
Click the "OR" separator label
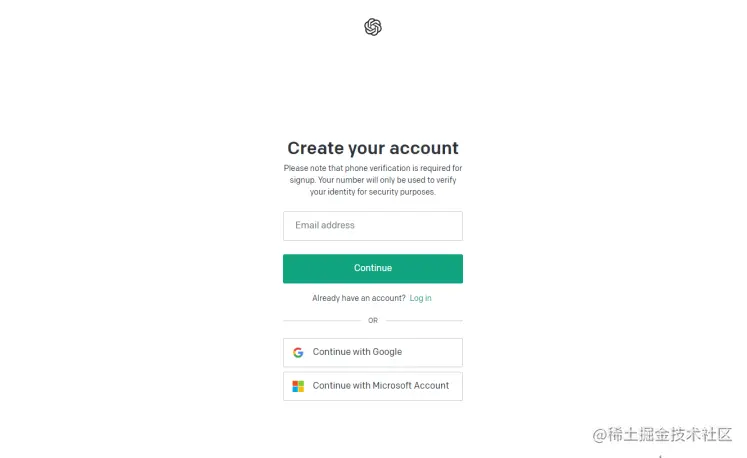(373, 321)
